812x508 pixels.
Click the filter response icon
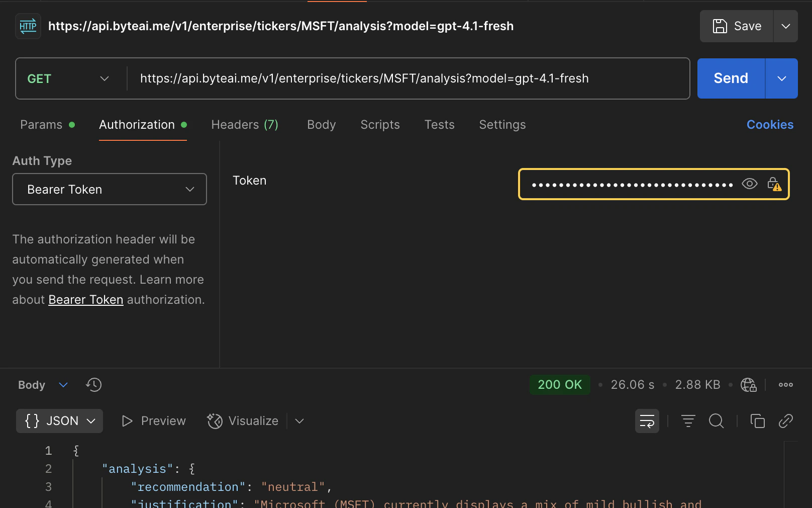click(x=688, y=421)
